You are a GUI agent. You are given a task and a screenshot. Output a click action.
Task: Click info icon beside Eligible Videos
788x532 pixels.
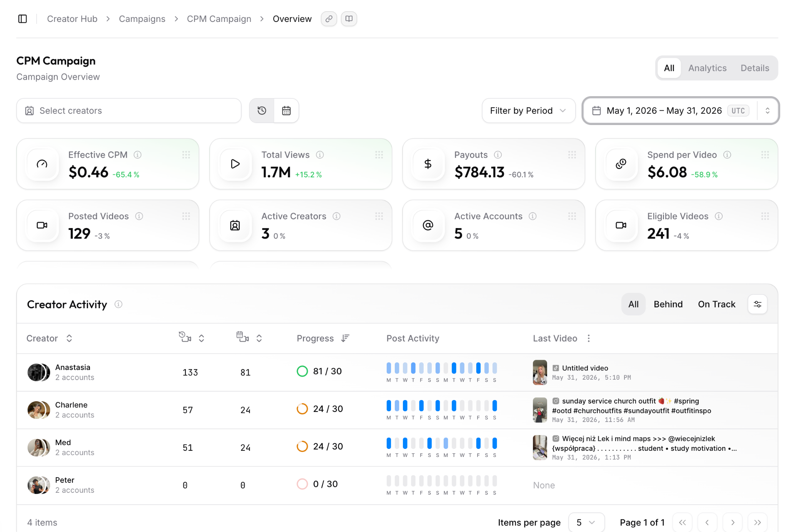(x=719, y=216)
